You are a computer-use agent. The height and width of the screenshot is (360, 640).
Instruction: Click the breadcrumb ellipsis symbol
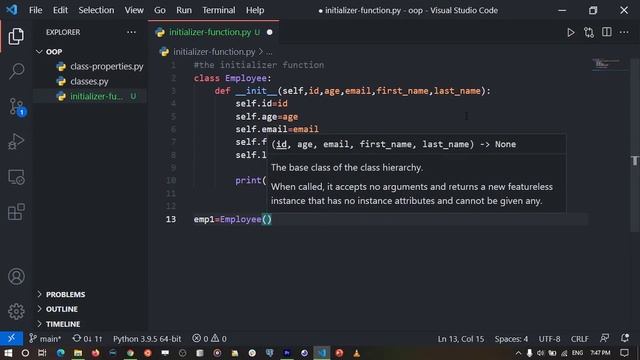click(269, 52)
